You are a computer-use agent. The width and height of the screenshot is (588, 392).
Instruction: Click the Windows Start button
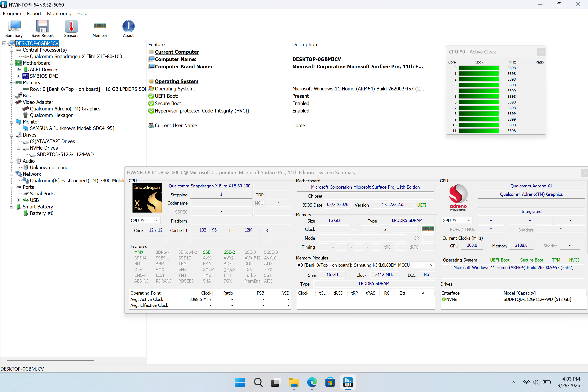[x=240, y=382]
